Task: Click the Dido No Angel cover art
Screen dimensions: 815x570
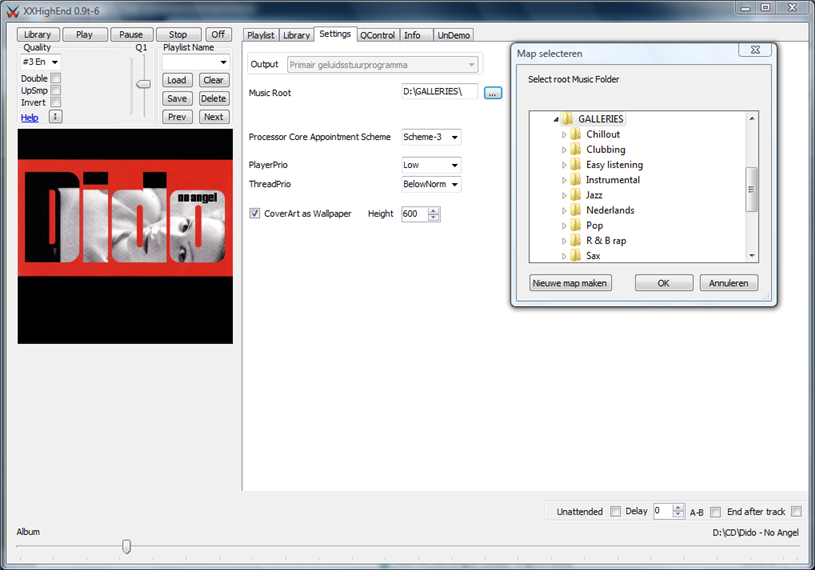Action: pos(125,236)
